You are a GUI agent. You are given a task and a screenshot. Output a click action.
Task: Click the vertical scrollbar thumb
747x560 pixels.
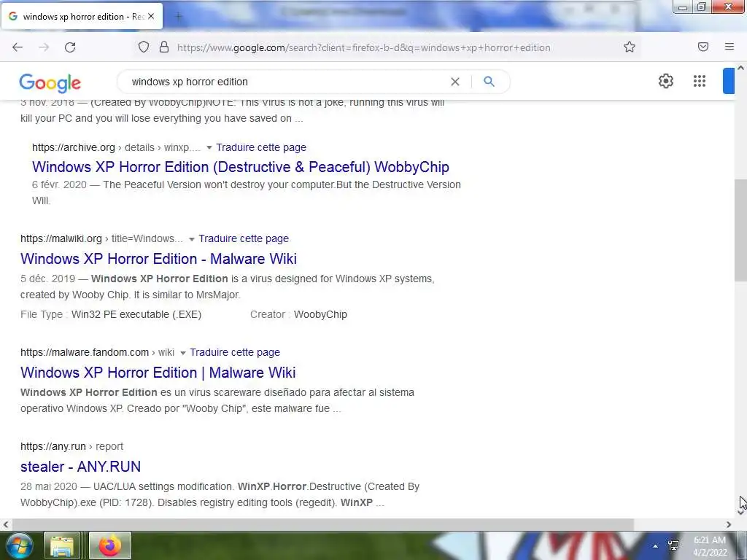740,230
